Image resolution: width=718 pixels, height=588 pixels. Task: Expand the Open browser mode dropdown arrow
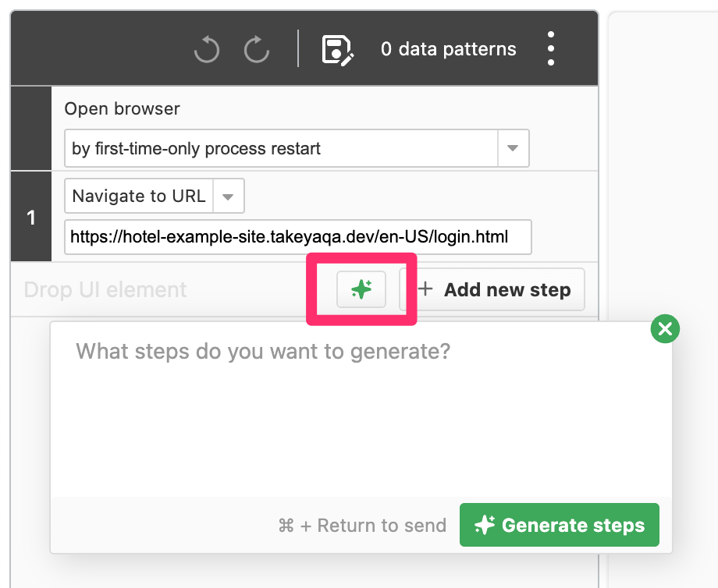pos(513,148)
